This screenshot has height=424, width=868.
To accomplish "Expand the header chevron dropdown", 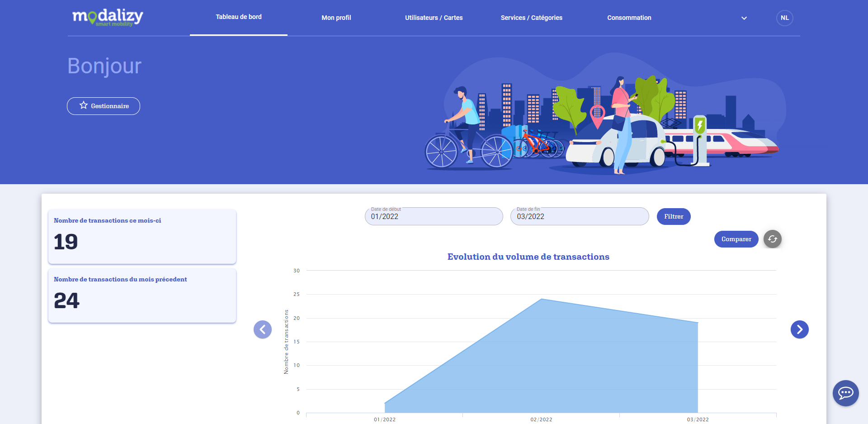I will [x=744, y=18].
